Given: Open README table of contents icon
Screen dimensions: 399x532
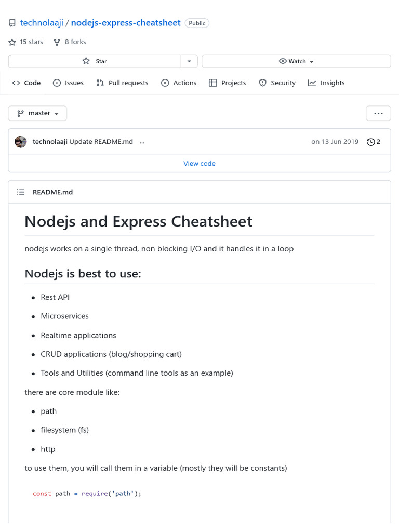Looking at the screenshot, I should pyautogui.click(x=21, y=192).
